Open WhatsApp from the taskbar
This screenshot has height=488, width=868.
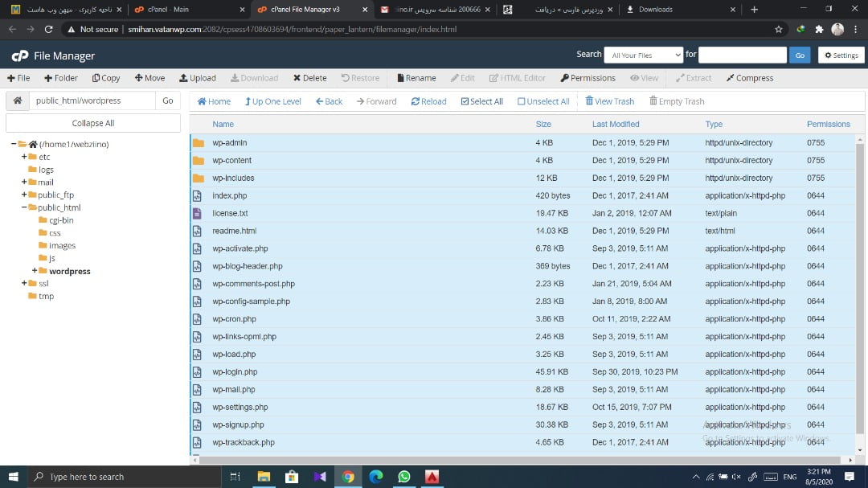[404, 477]
